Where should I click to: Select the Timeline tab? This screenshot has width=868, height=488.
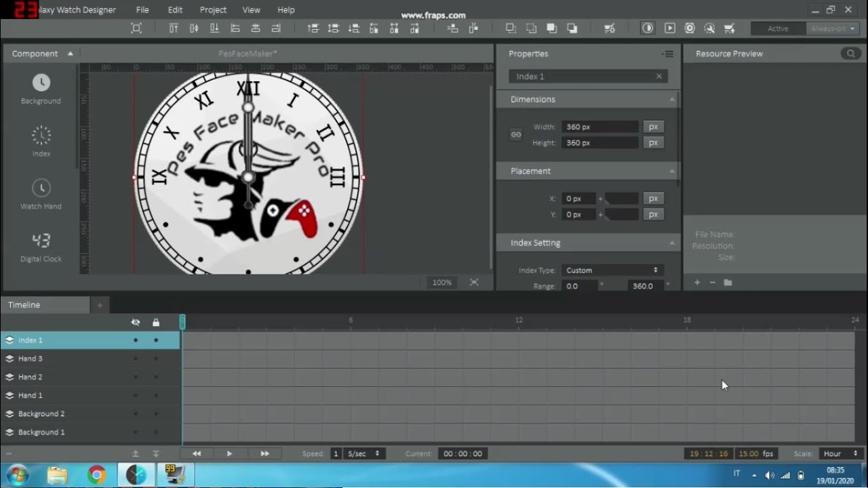pyautogui.click(x=45, y=305)
